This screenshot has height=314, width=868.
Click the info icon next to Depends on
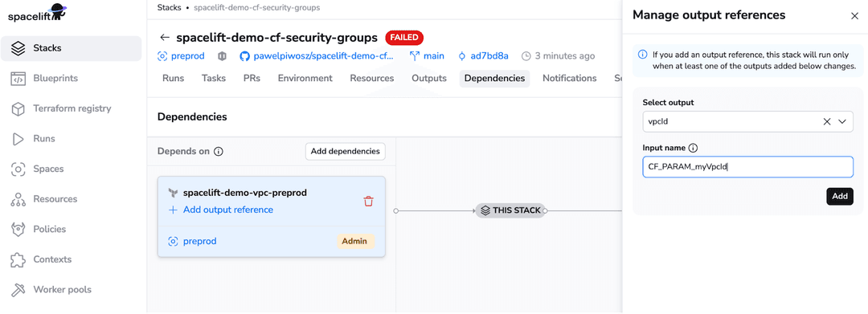(219, 152)
